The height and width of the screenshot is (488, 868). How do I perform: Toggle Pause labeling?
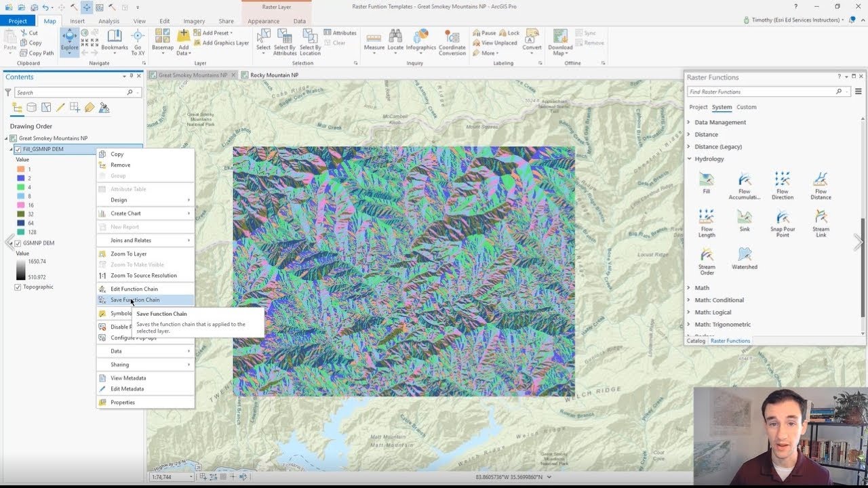point(485,33)
